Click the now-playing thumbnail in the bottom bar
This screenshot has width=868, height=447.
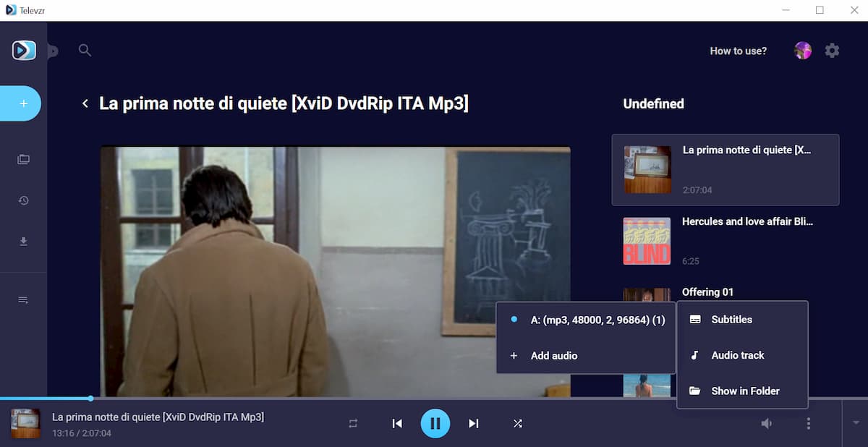coord(25,424)
